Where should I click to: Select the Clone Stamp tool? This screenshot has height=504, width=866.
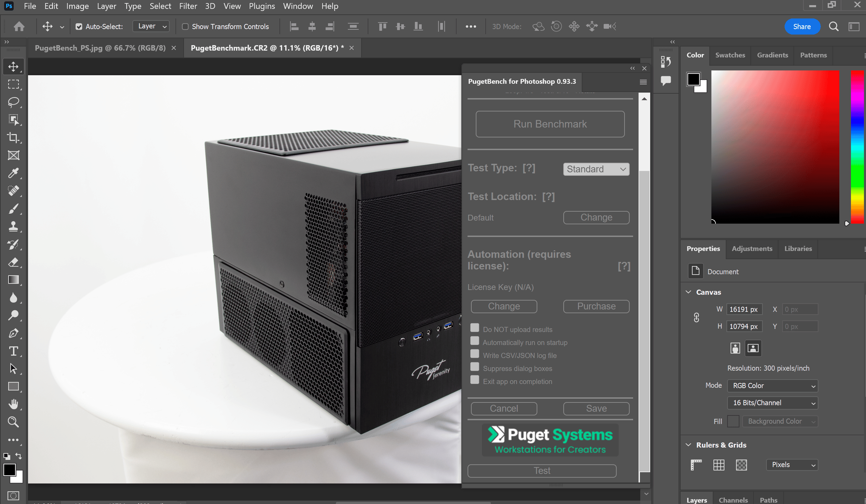[x=13, y=226]
